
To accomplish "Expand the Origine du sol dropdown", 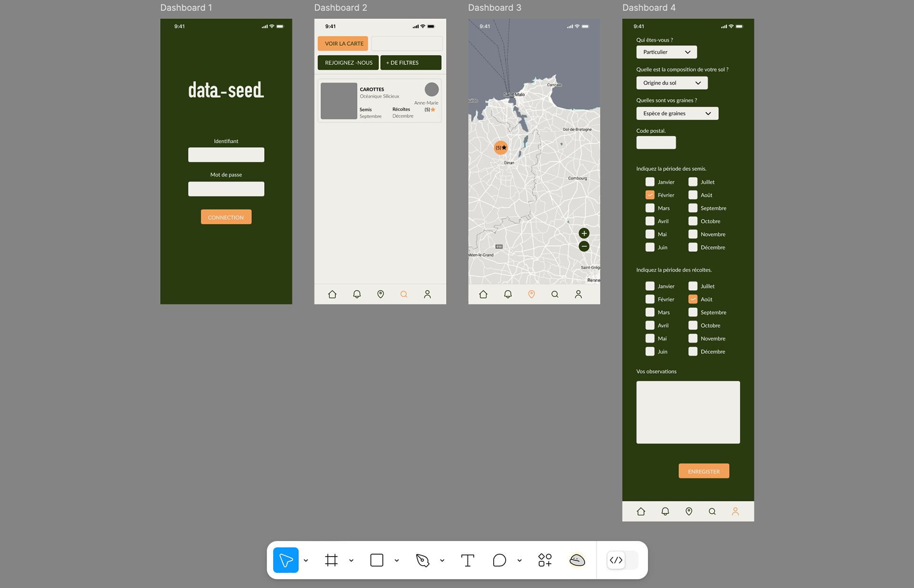I will tap(672, 83).
